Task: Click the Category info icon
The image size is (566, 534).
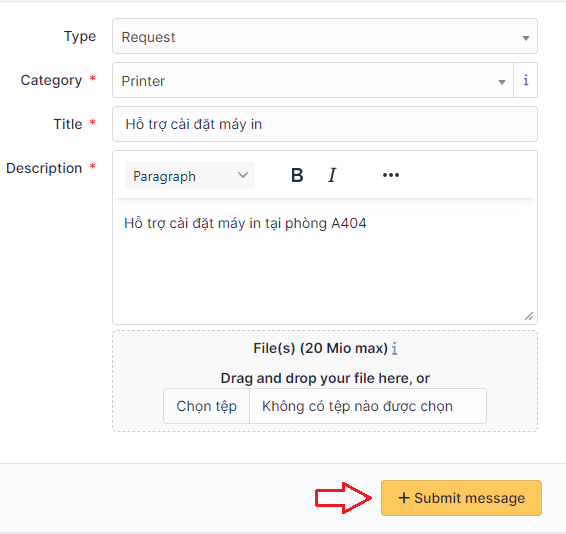Action: click(526, 80)
